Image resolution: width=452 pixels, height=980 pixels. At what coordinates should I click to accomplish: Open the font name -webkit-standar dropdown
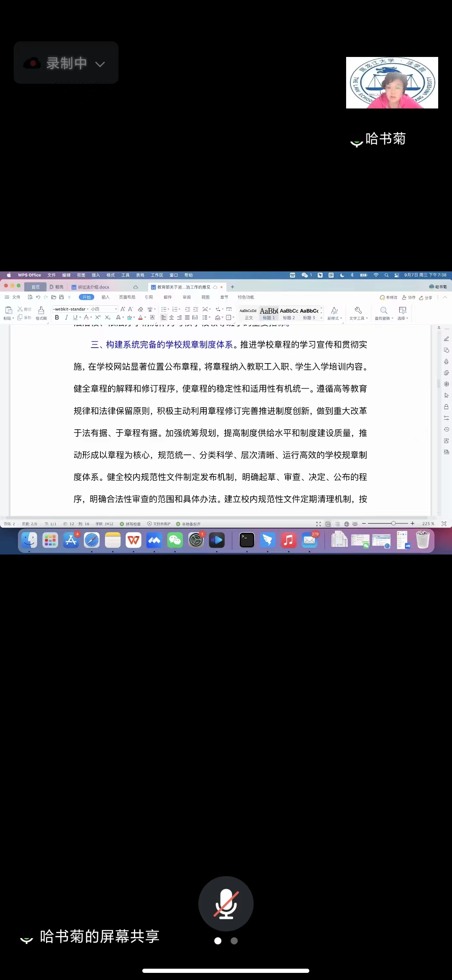(x=87, y=309)
